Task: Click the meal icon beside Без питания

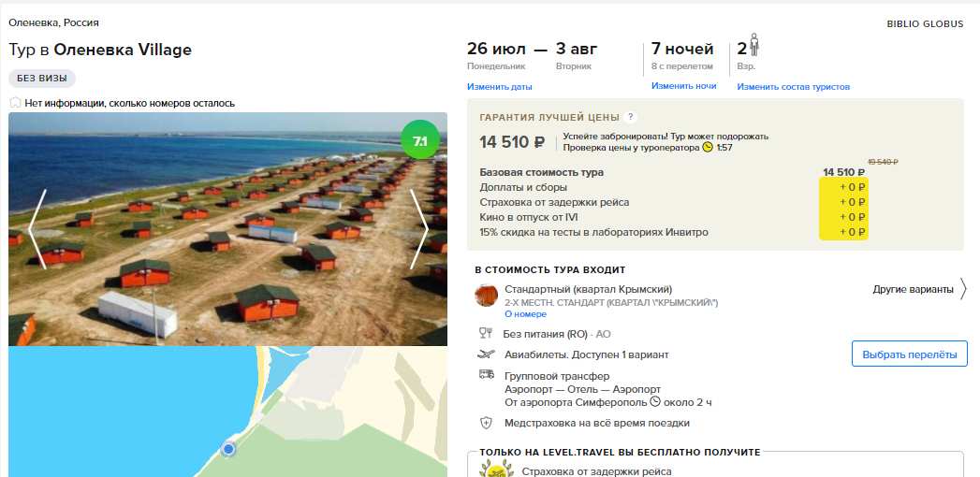Action: point(486,333)
